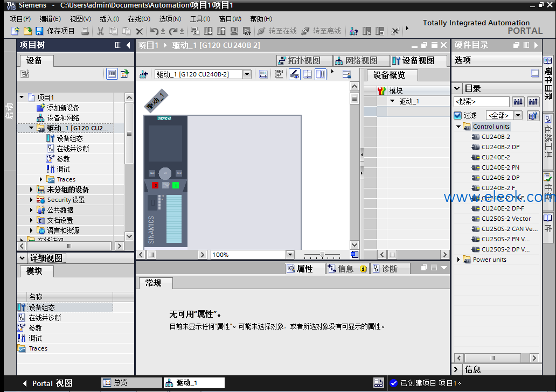
Task: Click the show device labels NAME icon
Action: pyautogui.click(x=279, y=74)
